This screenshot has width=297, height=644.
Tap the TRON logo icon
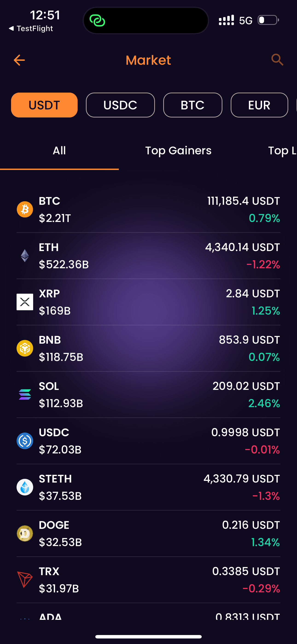pos(25,580)
